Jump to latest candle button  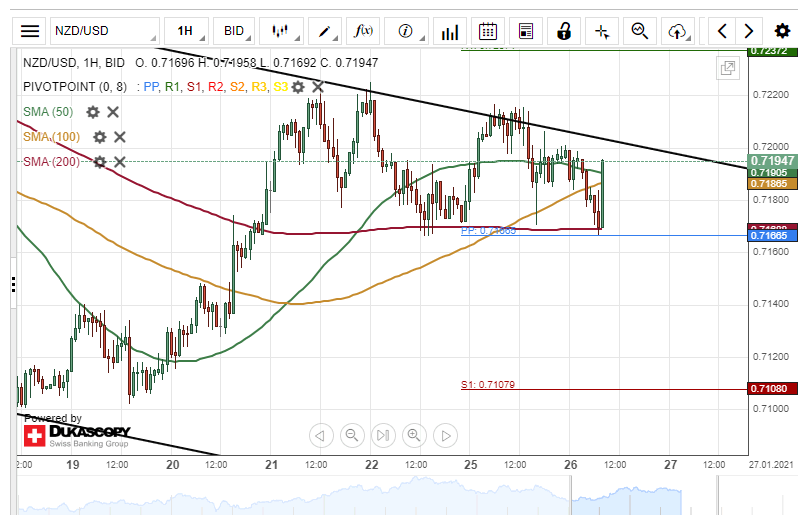(x=383, y=436)
